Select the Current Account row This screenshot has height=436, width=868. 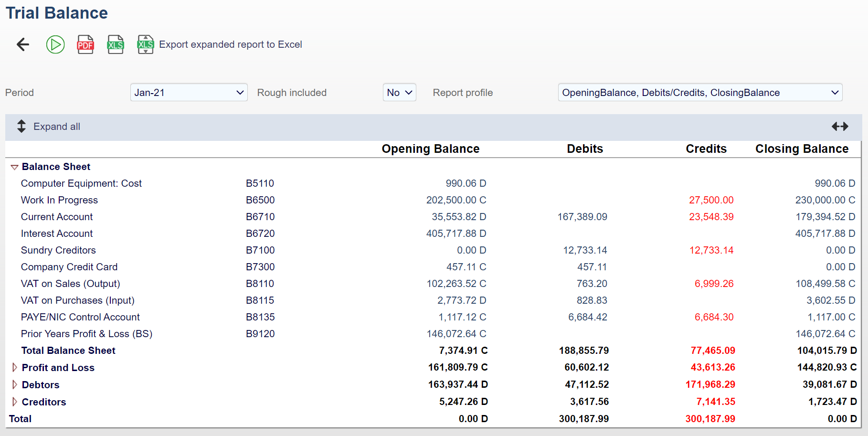point(57,217)
